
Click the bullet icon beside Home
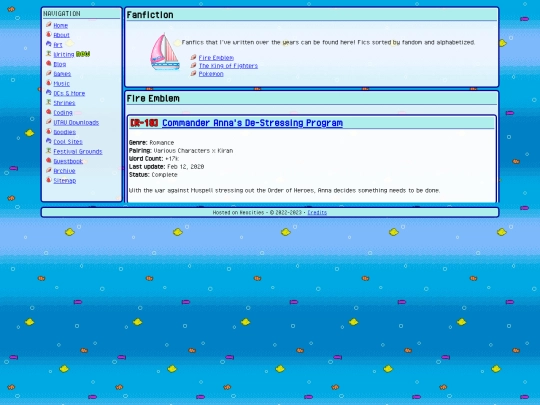coord(49,25)
